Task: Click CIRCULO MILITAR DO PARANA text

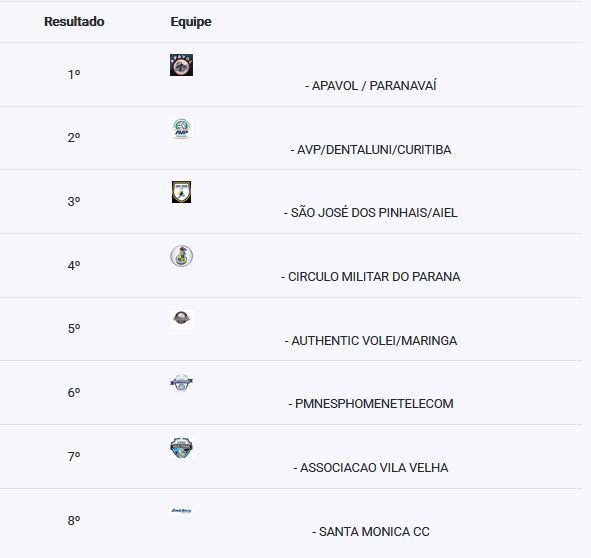Action: [371, 277]
